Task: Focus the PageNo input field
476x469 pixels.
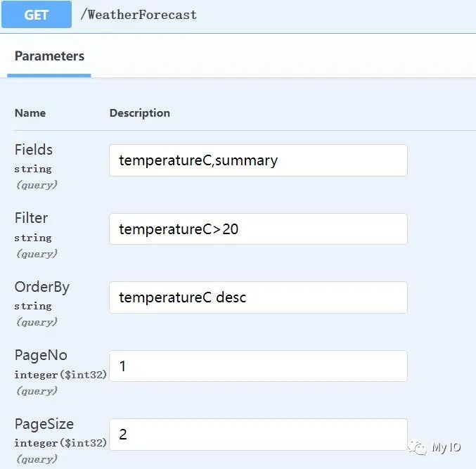Action: tap(258, 366)
